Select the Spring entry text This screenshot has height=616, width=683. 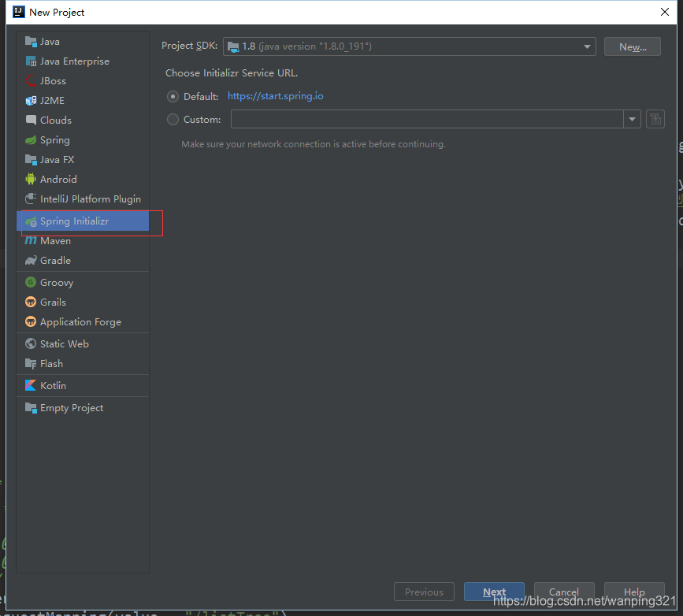coord(55,141)
